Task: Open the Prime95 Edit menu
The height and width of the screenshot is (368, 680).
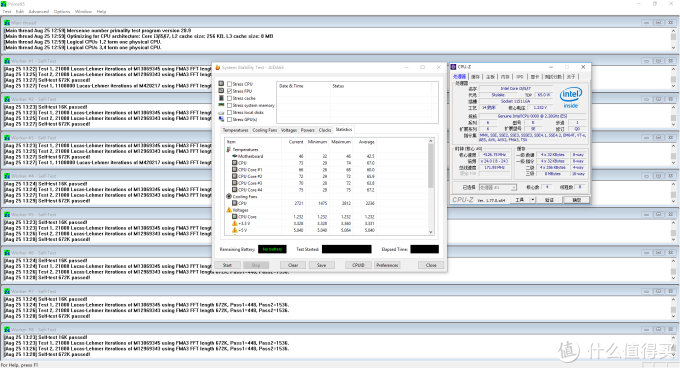Action: (x=20, y=11)
